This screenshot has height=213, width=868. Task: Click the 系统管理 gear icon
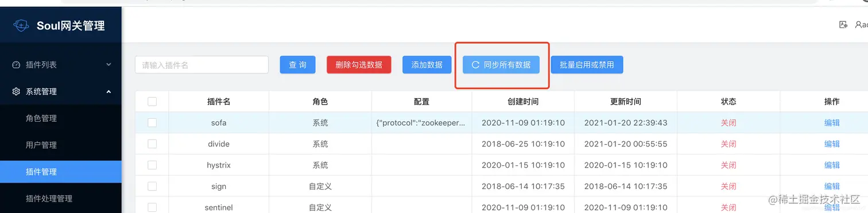(x=16, y=92)
